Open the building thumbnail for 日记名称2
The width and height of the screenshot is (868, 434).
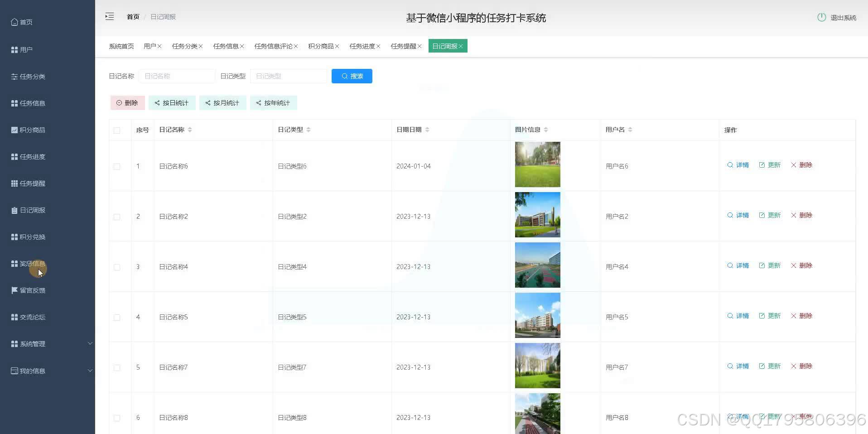(x=538, y=215)
